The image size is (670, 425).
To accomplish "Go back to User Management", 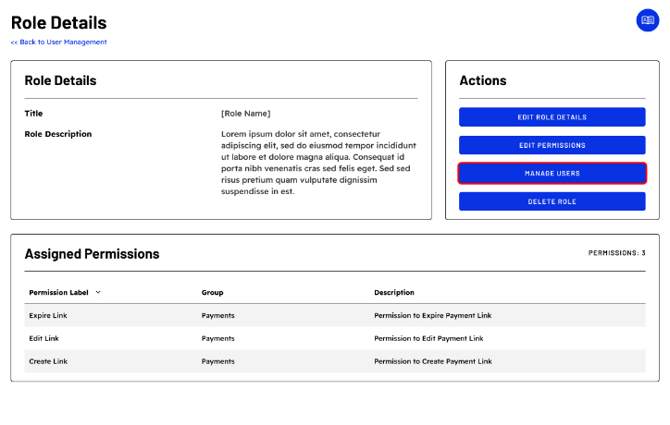I will [59, 42].
